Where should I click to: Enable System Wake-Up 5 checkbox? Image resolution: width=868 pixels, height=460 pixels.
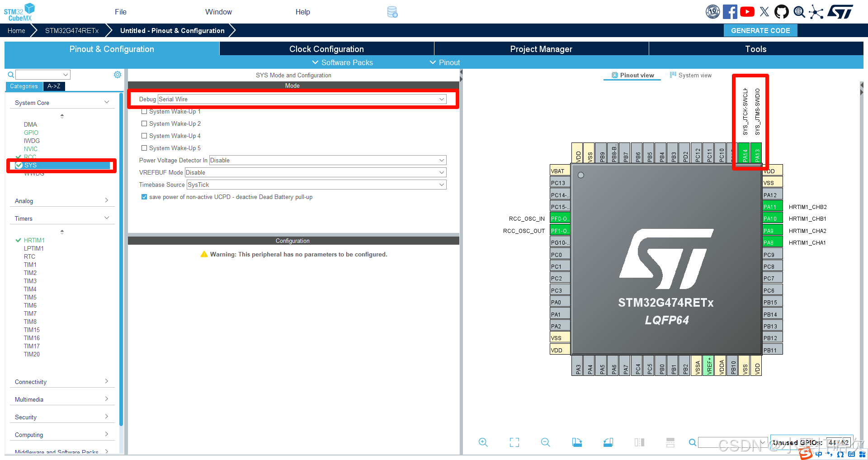[x=144, y=148]
